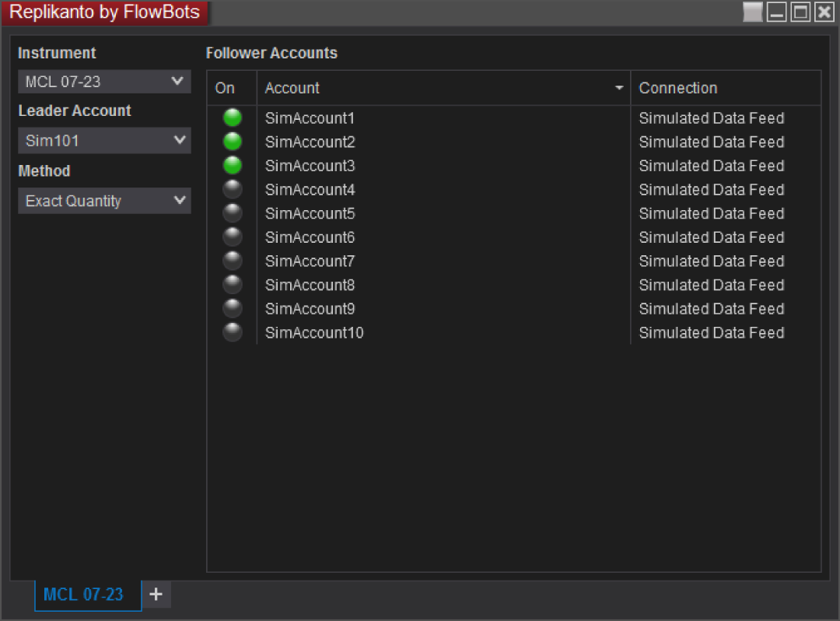Screen dimensions: 840x621
Task: Enable the SimAccount4 follower toggle
Action: [233, 189]
